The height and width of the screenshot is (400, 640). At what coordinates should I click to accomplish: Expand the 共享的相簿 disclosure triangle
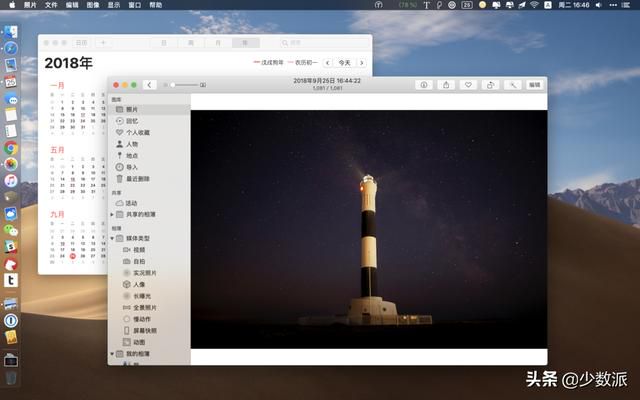112,214
